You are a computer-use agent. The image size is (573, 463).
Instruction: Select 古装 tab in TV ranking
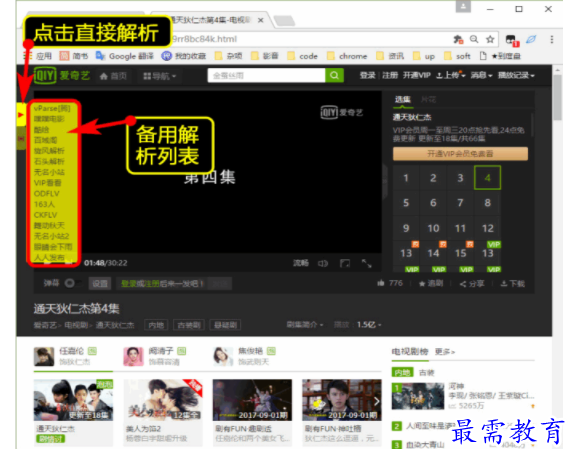click(x=426, y=372)
